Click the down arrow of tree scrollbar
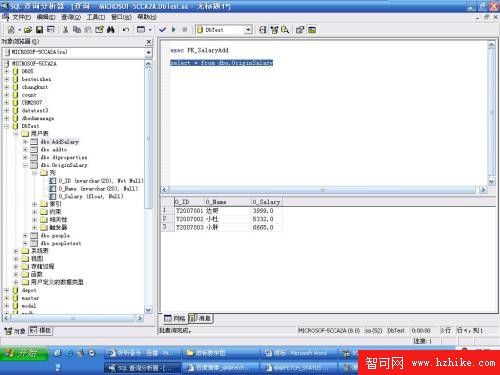 pos(148,309)
